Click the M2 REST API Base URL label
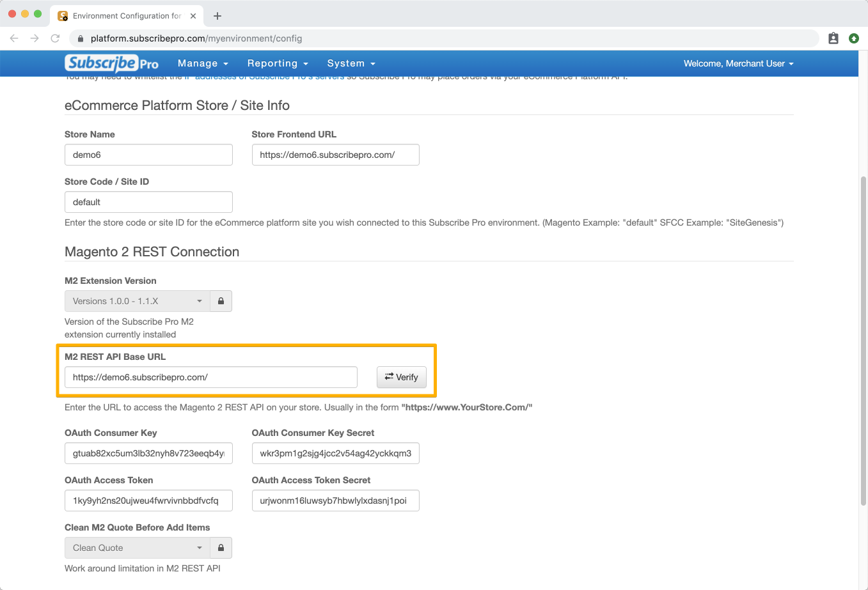This screenshot has width=868, height=590. tap(115, 357)
